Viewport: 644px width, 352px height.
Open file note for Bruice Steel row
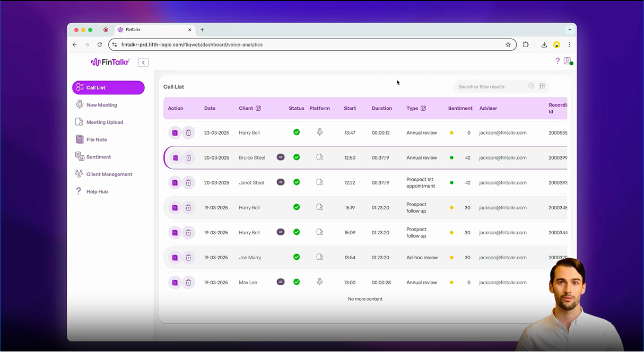pos(175,157)
